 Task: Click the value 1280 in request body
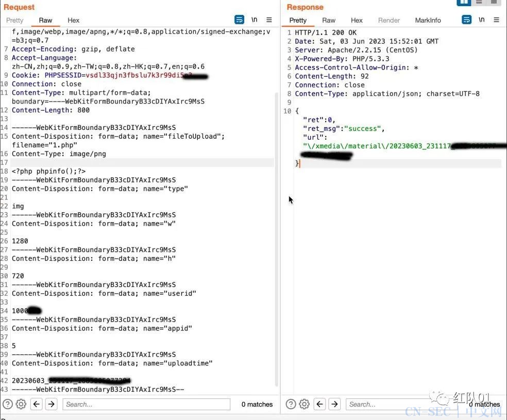pyautogui.click(x=20, y=241)
